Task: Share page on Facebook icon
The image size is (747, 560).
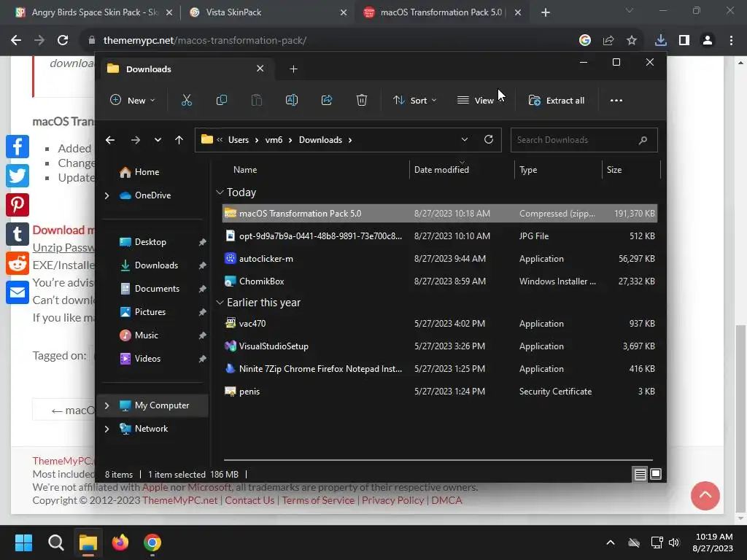Action: [18, 147]
